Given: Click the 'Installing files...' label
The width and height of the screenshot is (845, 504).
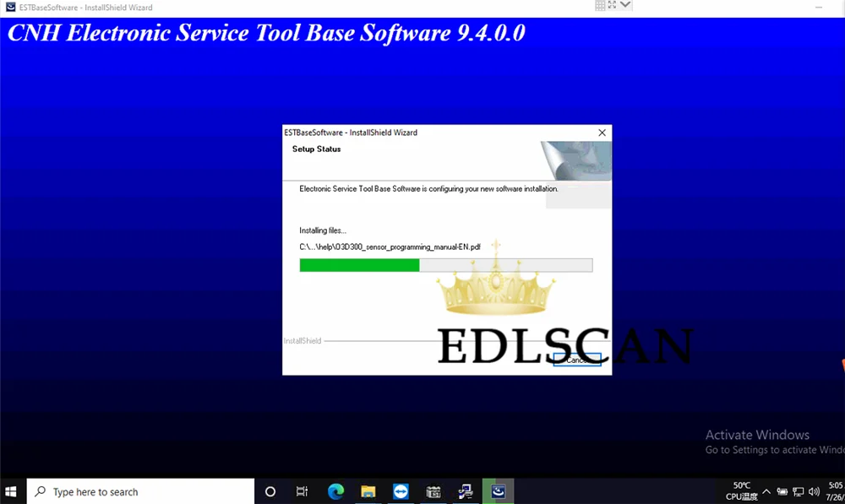Looking at the screenshot, I should [x=323, y=230].
